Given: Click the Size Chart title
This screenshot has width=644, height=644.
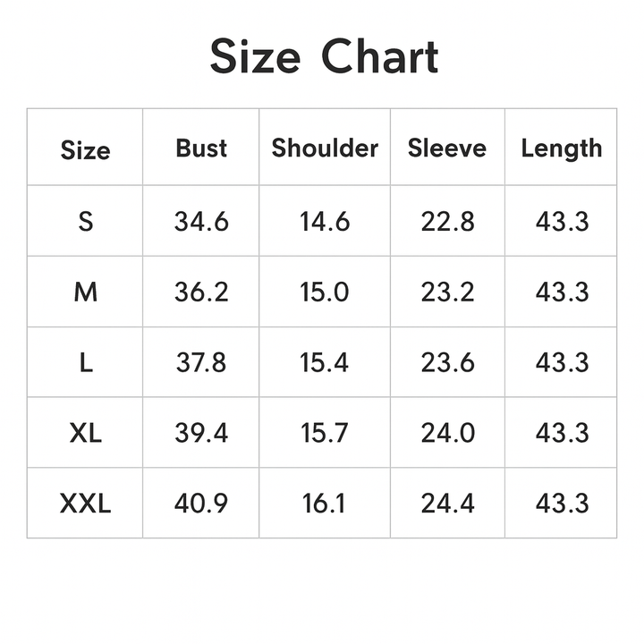Looking at the screenshot, I should point(324,57).
